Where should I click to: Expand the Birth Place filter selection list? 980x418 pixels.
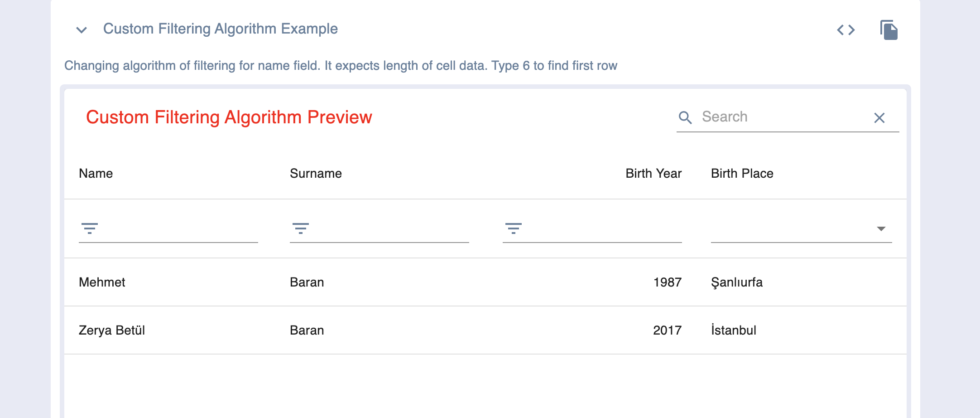tap(880, 229)
